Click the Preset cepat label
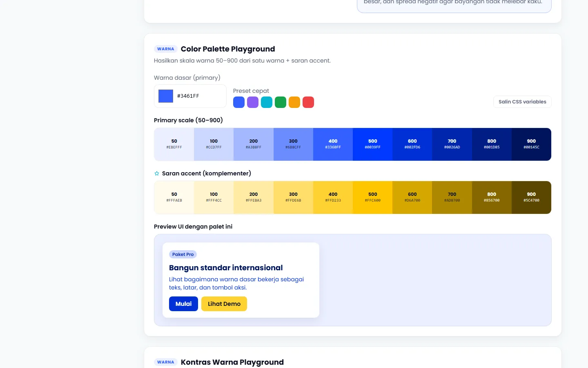 point(251,91)
